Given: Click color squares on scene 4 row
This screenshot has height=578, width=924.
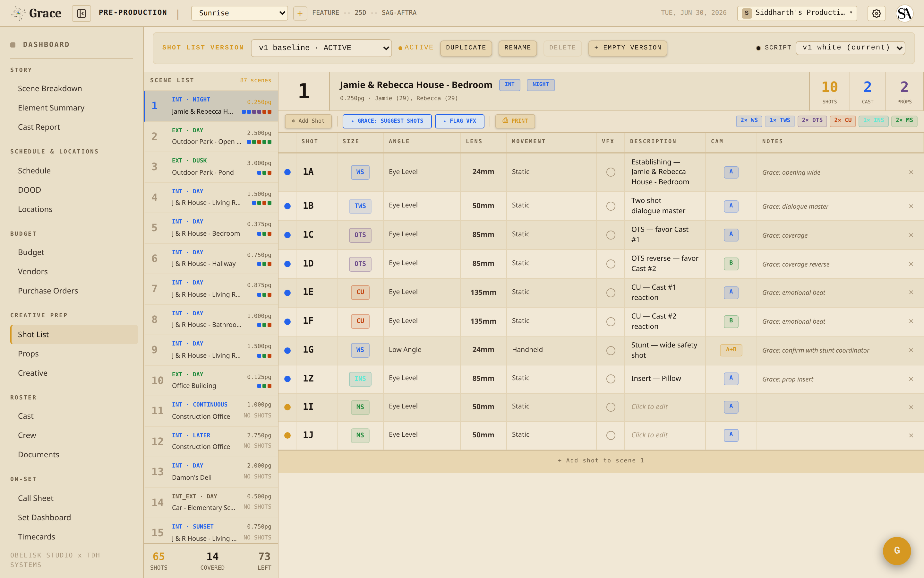Looking at the screenshot, I should click(262, 203).
